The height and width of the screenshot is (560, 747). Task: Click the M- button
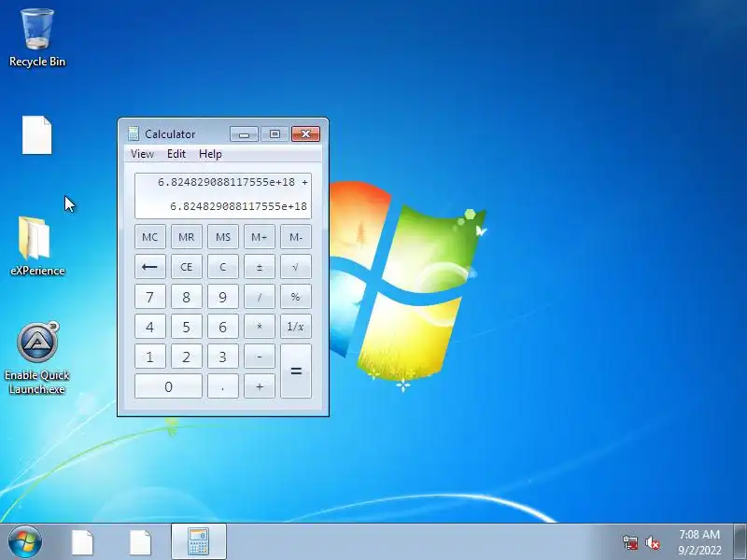[x=296, y=237]
